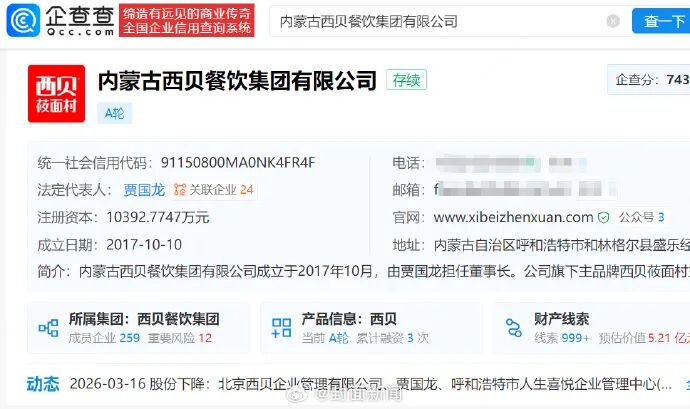
Task: Clear the search box with the X icon
Action: click(x=613, y=21)
